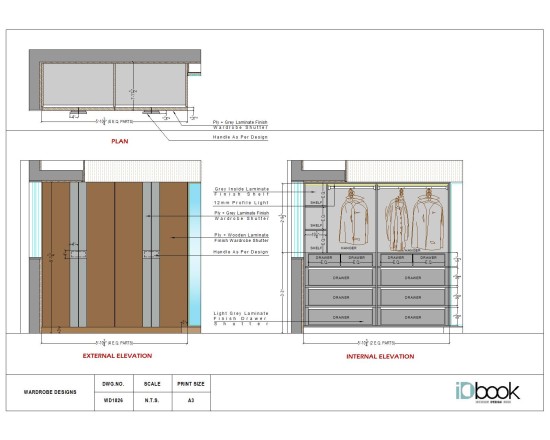The height and width of the screenshot is (440, 550).
Task: Click the top left SHELF compartment
Action: [314, 195]
